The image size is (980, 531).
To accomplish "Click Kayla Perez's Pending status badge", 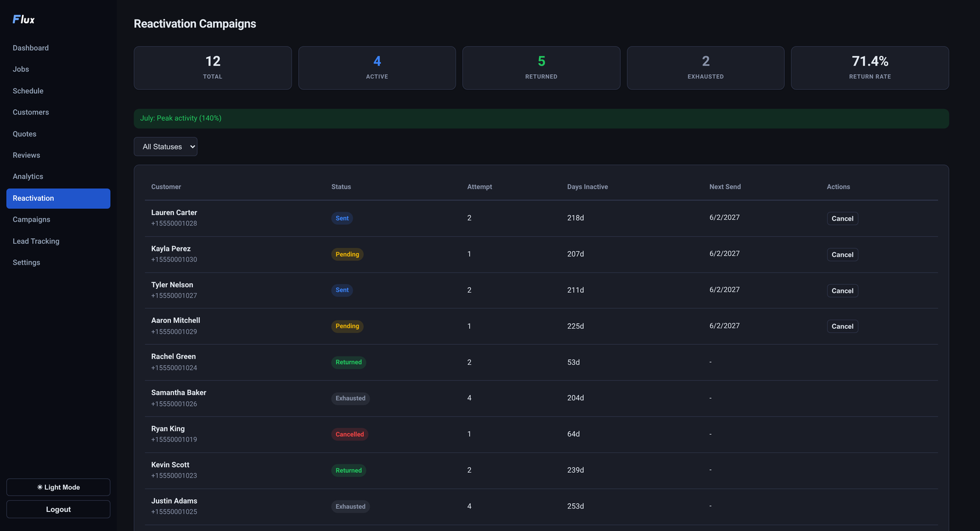I will pyautogui.click(x=347, y=255).
